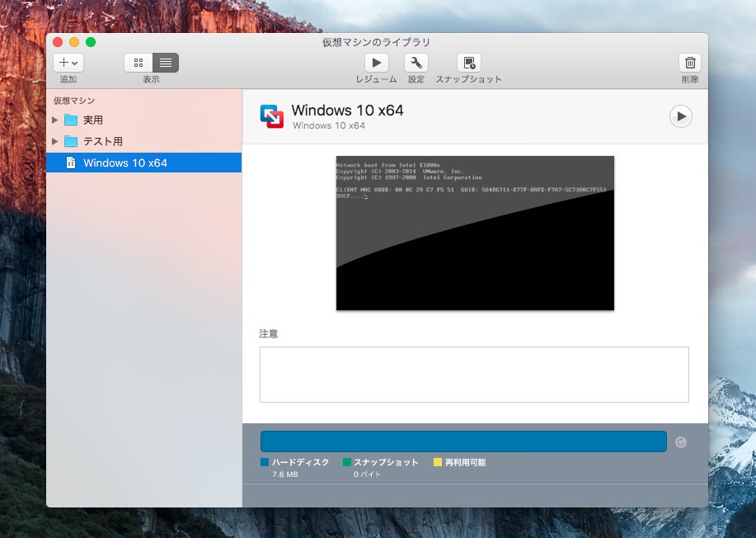756x538 pixels.
Task: Switch to list view
Action: [165, 63]
